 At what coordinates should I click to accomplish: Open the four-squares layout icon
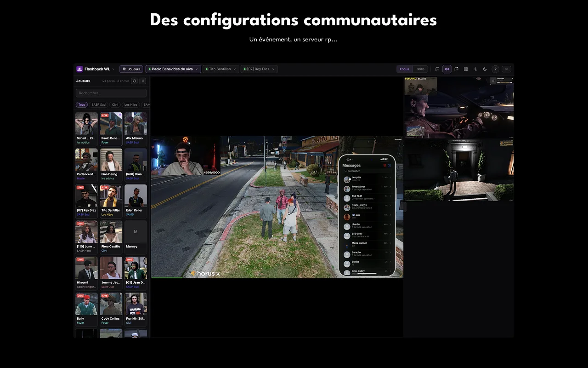[x=466, y=69]
